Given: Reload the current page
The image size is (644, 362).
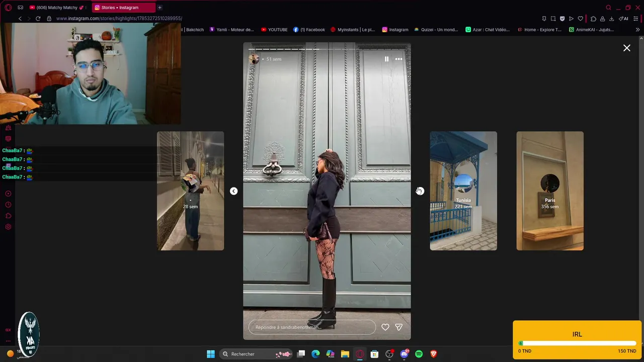Looking at the screenshot, I should pyautogui.click(x=38, y=19).
